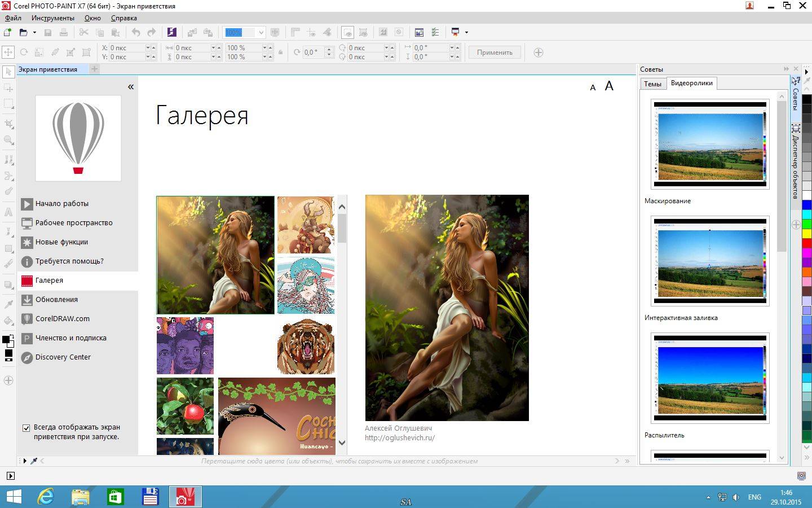Select the Eraser tool

click(x=8, y=263)
